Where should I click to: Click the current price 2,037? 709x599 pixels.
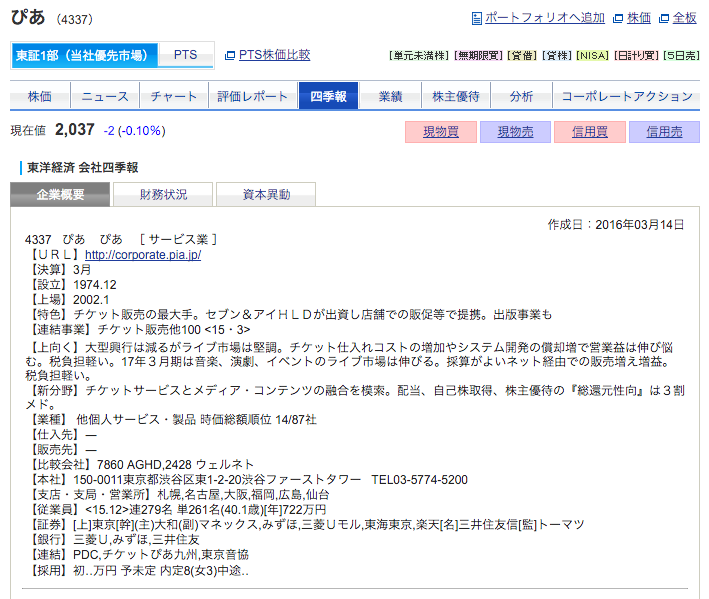point(75,130)
